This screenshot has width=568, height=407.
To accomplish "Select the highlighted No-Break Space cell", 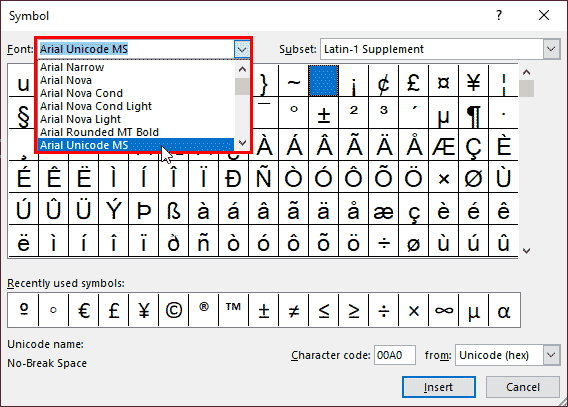I will [x=323, y=81].
